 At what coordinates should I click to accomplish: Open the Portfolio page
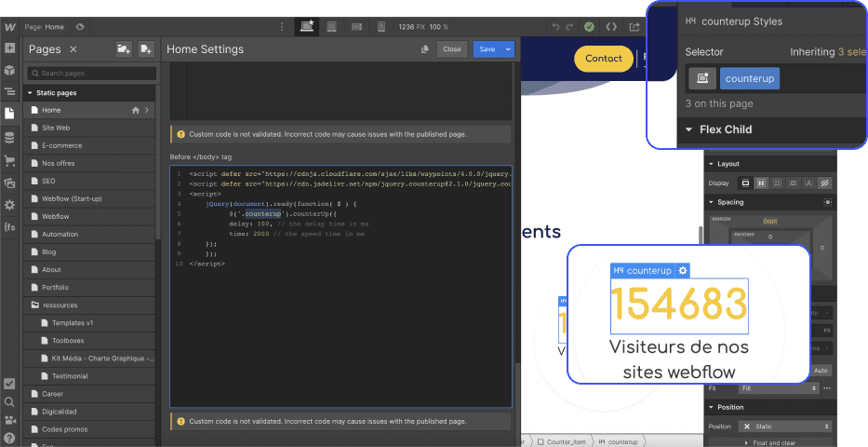click(89, 288)
